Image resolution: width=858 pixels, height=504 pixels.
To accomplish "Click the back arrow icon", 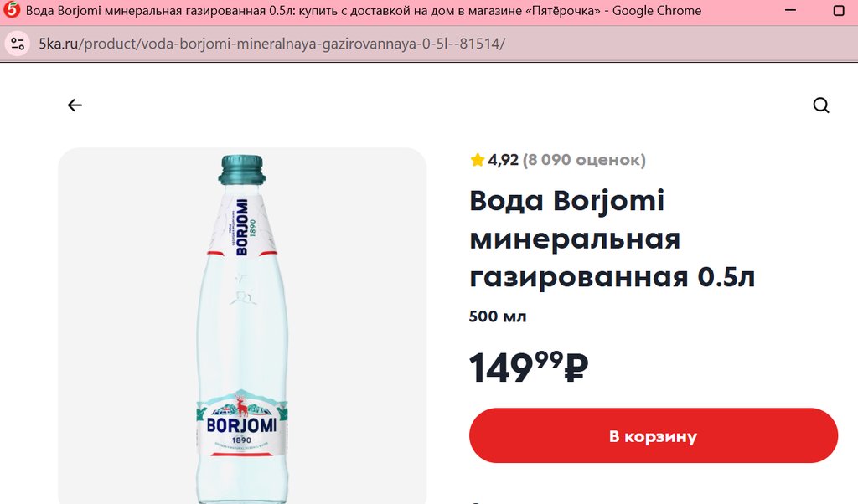I will pos(75,105).
